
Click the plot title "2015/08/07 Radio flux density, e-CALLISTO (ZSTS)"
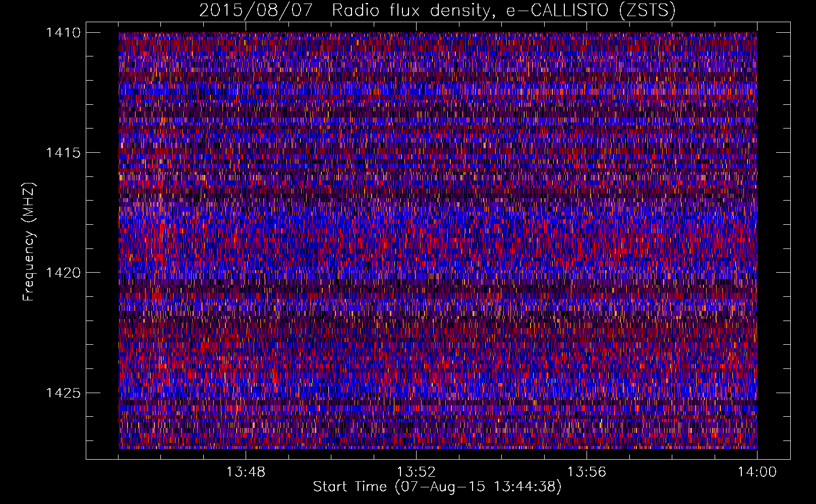click(x=437, y=10)
